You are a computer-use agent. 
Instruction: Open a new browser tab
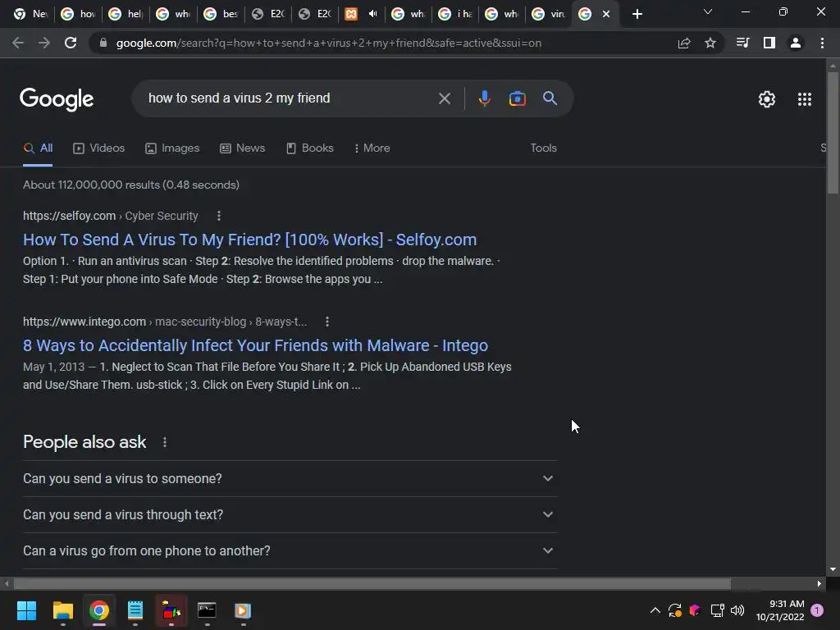(637, 15)
